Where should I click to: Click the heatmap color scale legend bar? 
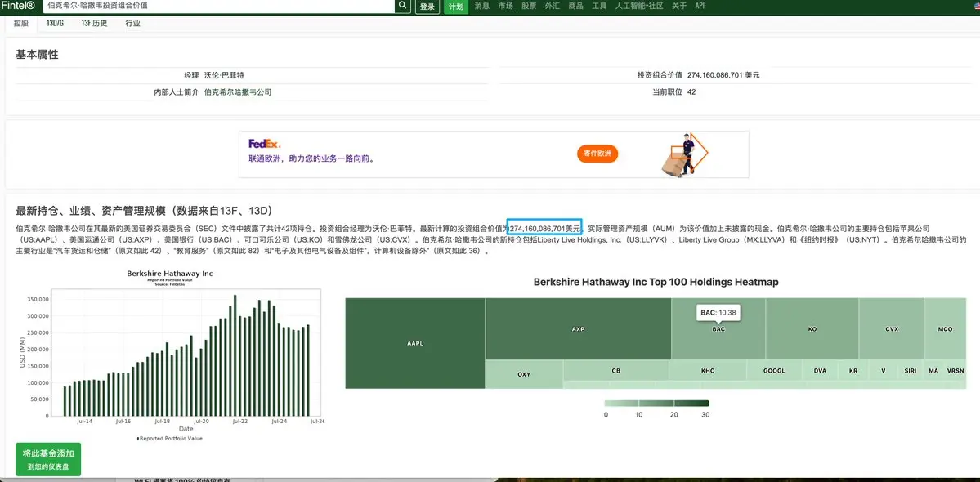point(656,403)
